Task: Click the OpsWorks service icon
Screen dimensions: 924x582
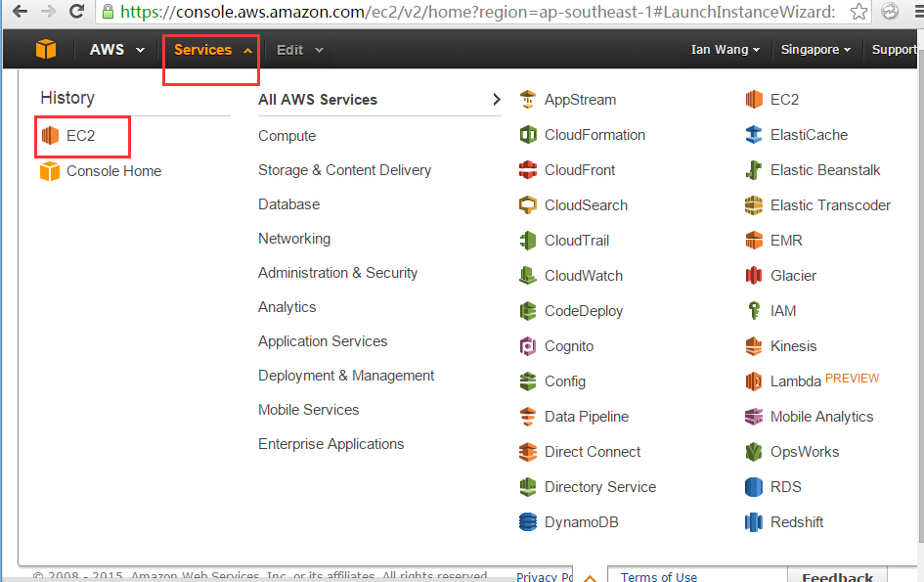Action: (754, 452)
